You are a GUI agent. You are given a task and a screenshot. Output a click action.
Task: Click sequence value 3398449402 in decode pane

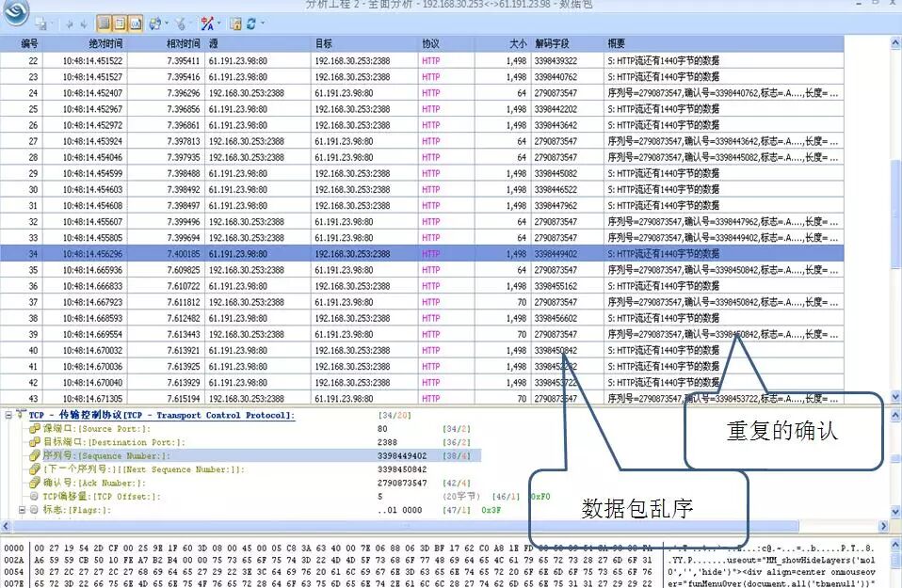pos(402,455)
